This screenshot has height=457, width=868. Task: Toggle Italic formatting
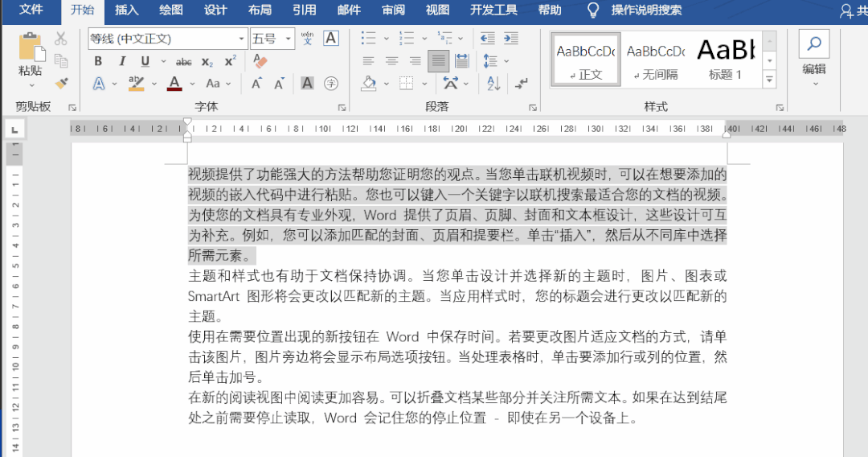tap(122, 61)
